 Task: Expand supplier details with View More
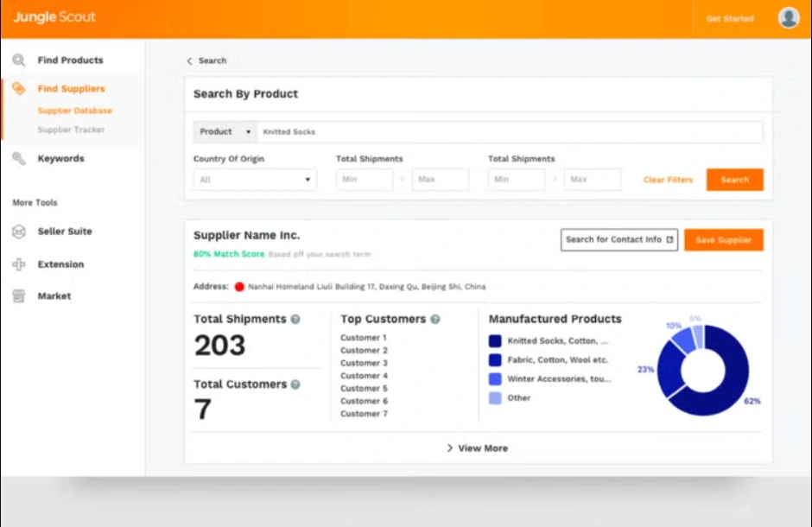point(478,448)
